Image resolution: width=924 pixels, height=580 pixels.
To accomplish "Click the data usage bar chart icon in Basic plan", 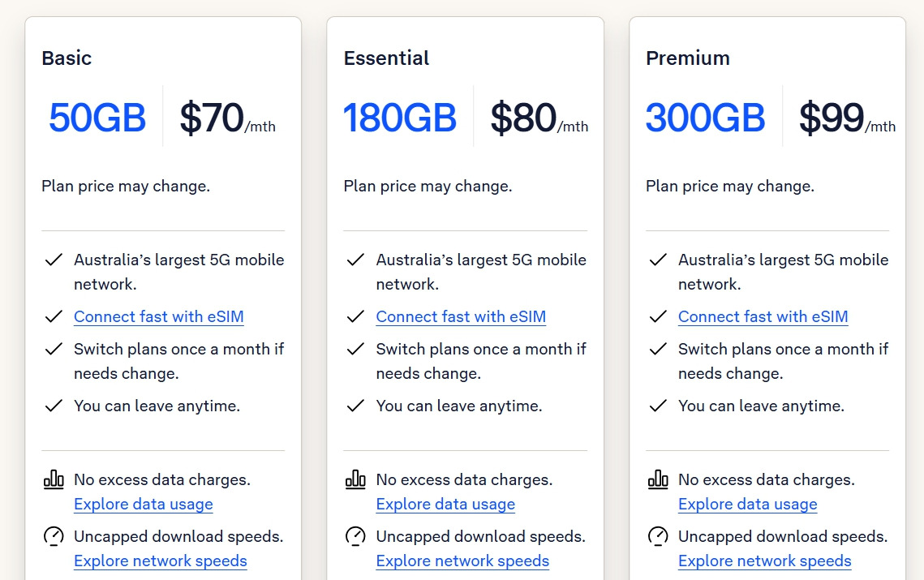I will (54, 479).
